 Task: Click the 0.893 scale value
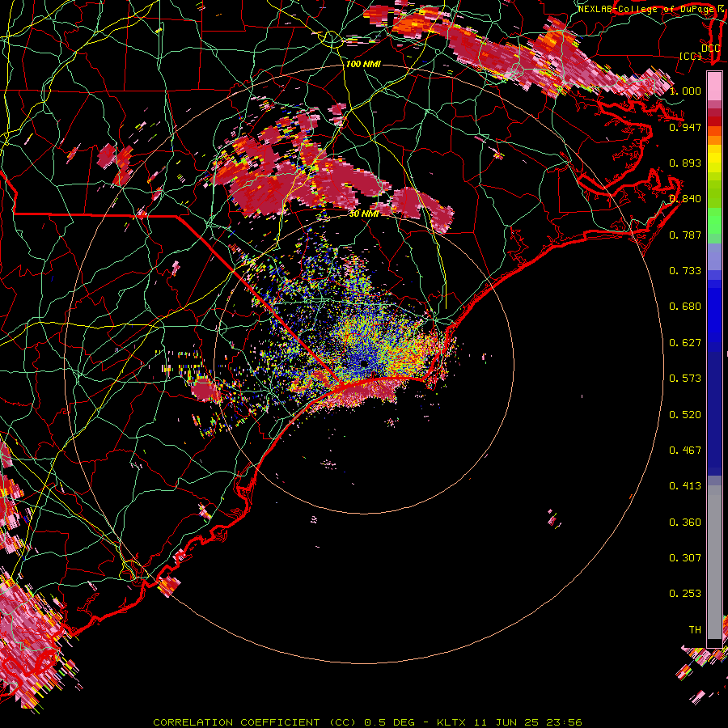pyautogui.click(x=685, y=163)
